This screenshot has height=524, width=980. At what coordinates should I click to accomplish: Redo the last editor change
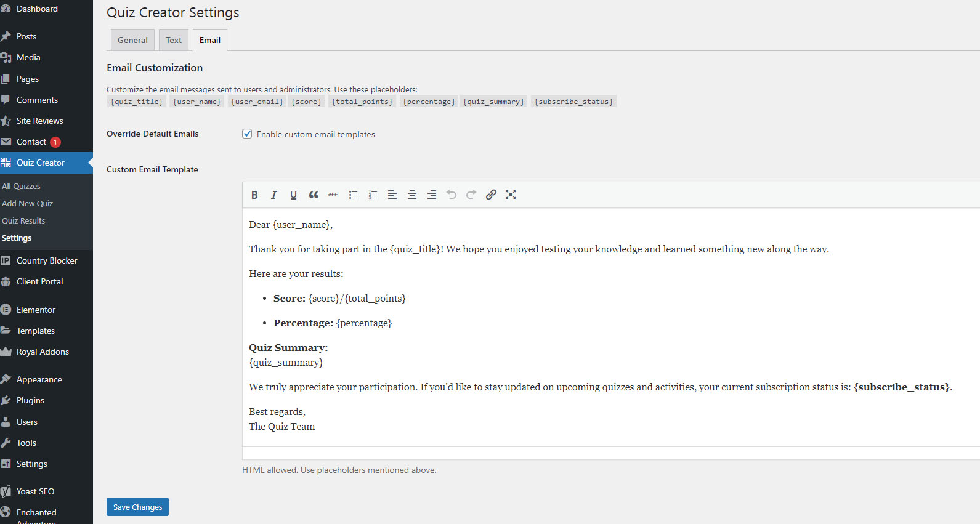[471, 195]
